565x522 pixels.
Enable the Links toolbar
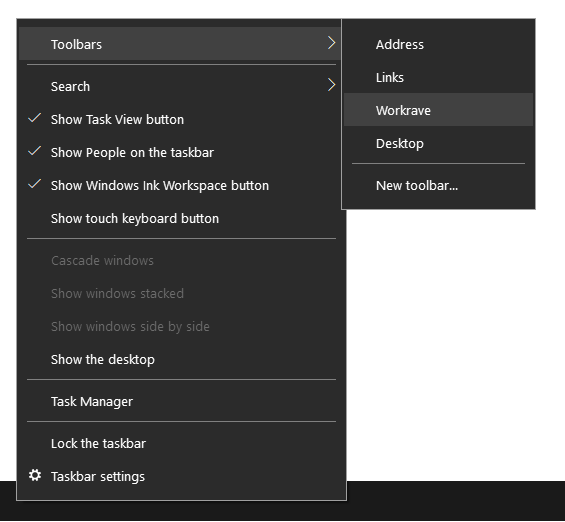coord(438,77)
